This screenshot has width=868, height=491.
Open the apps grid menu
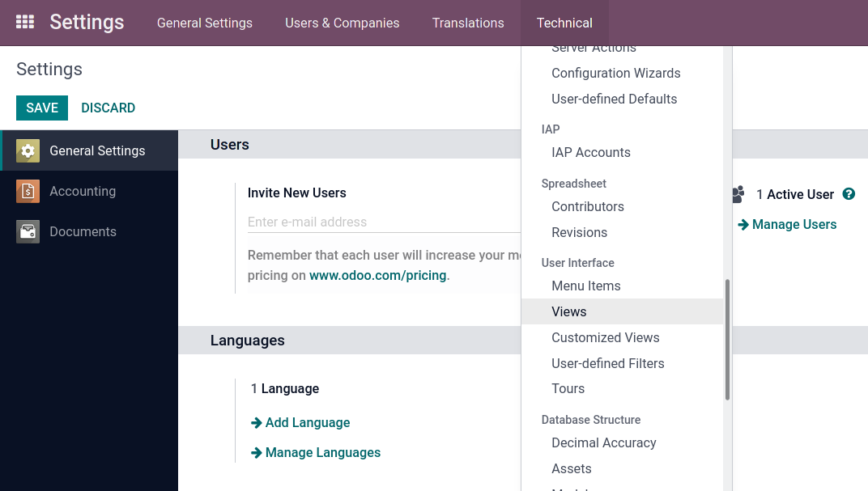coord(25,21)
